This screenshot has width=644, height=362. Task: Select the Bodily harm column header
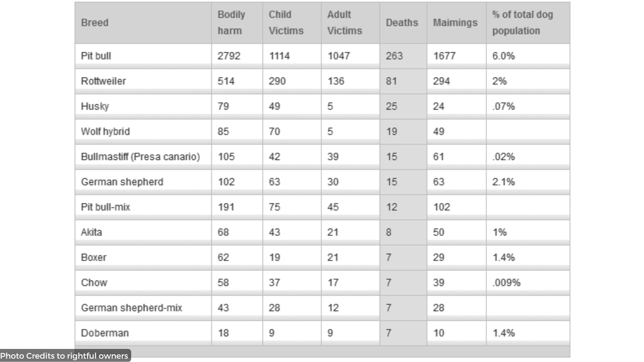[237, 23]
